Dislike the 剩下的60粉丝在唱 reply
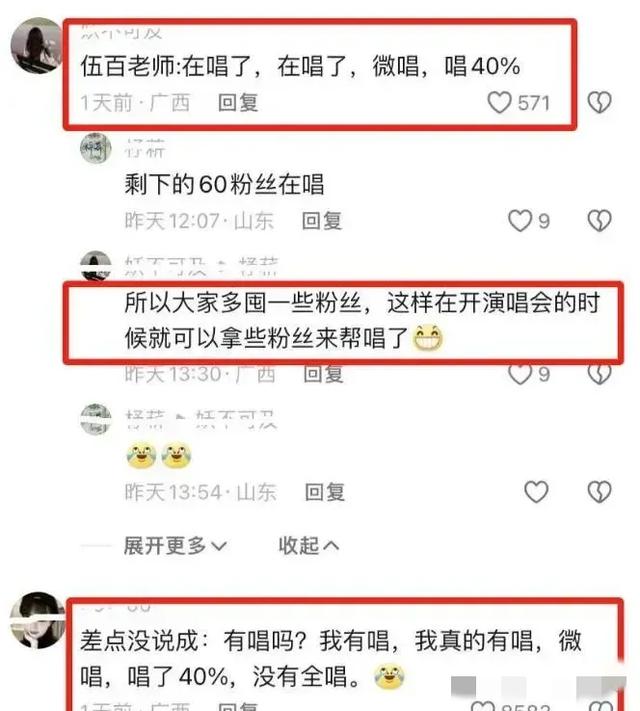The width and height of the screenshot is (640, 711). [x=600, y=221]
